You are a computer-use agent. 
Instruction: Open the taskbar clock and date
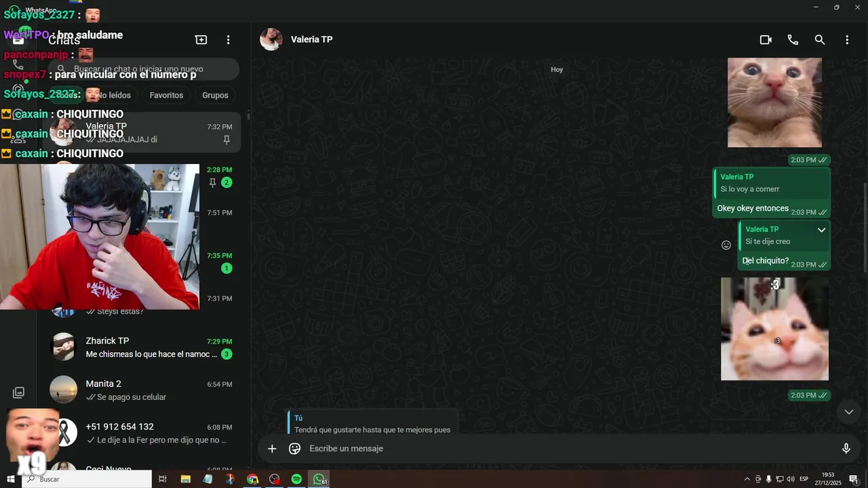click(829, 479)
